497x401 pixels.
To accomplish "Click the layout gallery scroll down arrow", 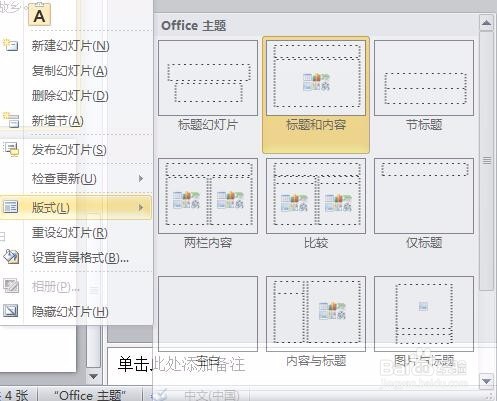I will coord(486,381).
